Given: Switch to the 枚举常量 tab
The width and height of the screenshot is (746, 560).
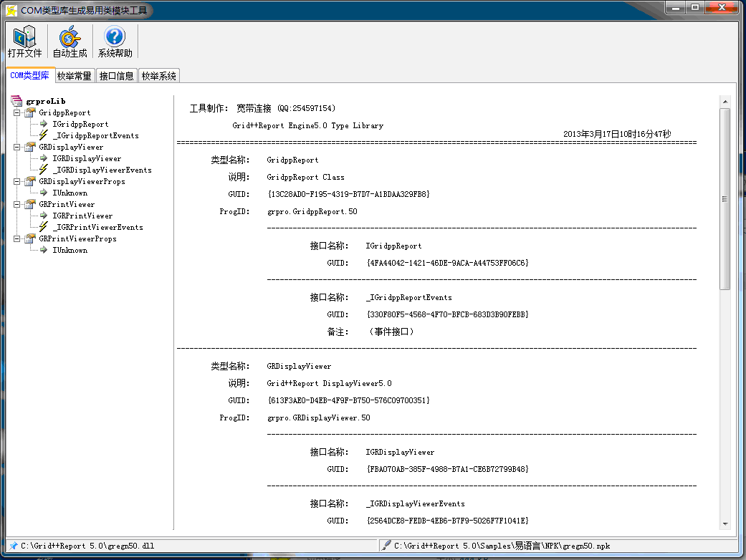Looking at the screenshot, I should pyautogui.click(x=75, y=76).
